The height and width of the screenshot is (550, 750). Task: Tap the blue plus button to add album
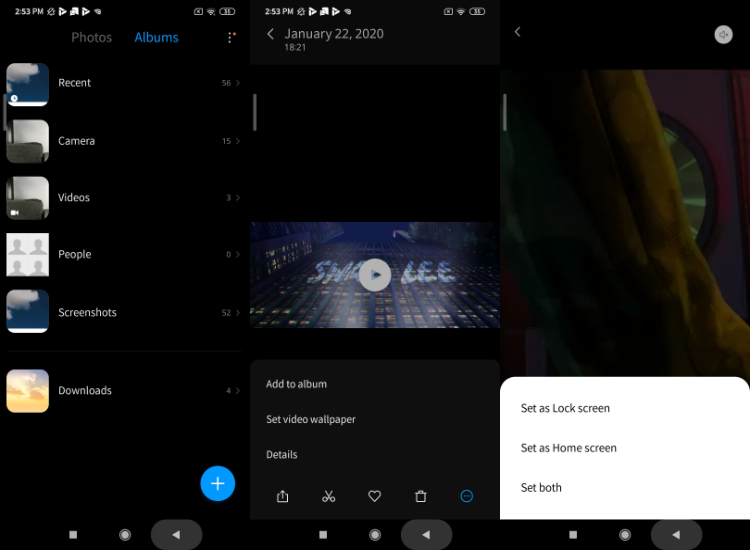pos(218,484)
